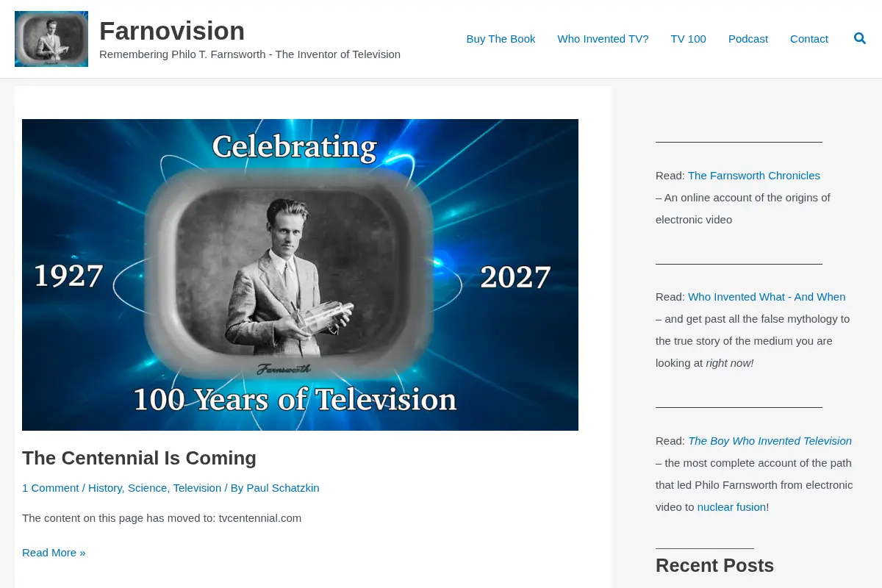View the 1 Comment link
This screenshot has width=882, height=588.
51,488
